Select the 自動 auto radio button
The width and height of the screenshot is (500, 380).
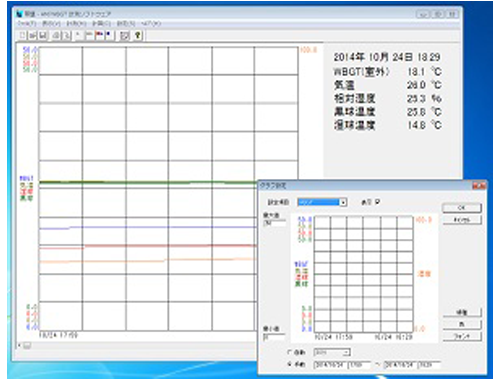click(290, 352)
